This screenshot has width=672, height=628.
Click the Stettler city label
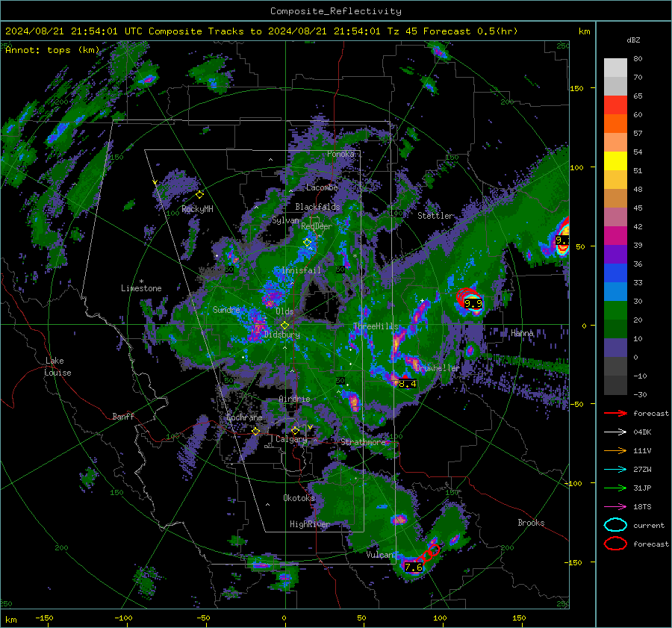tap(435, 216)
